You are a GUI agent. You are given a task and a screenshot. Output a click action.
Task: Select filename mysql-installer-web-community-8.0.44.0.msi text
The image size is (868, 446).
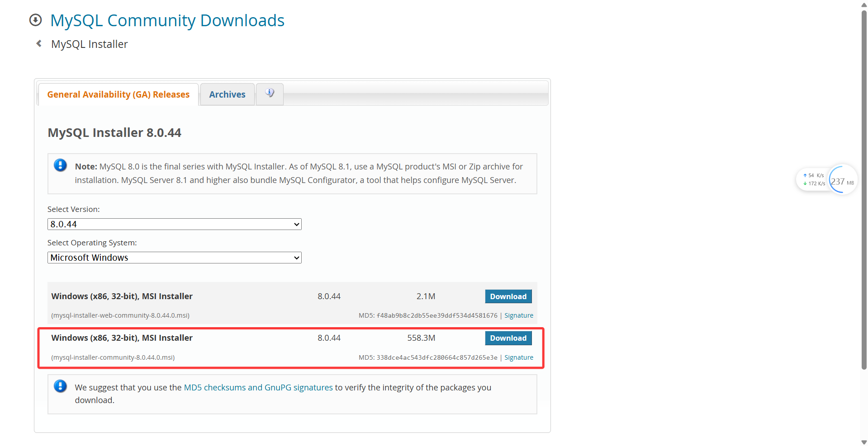coord(120,315)
